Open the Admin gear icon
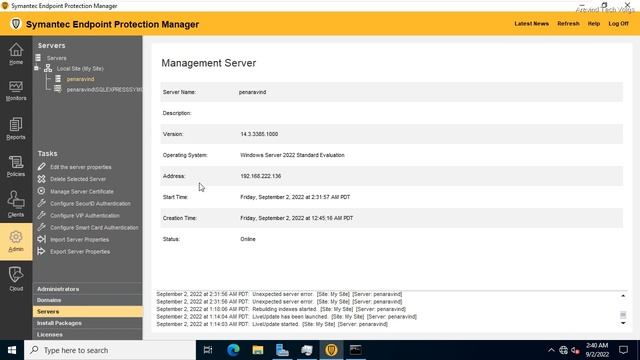The width and height of the screenshot is (640, 360). [16, 237]
